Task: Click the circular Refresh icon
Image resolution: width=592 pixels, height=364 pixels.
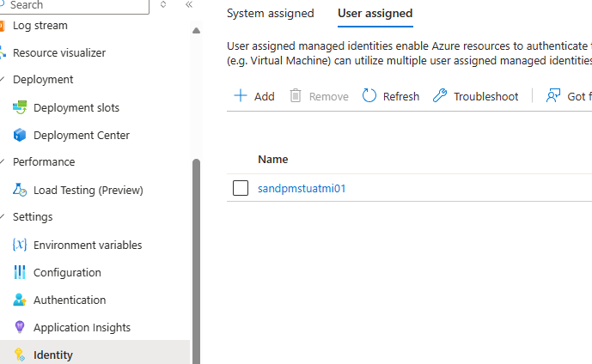Action: click(x=369, y=96)
